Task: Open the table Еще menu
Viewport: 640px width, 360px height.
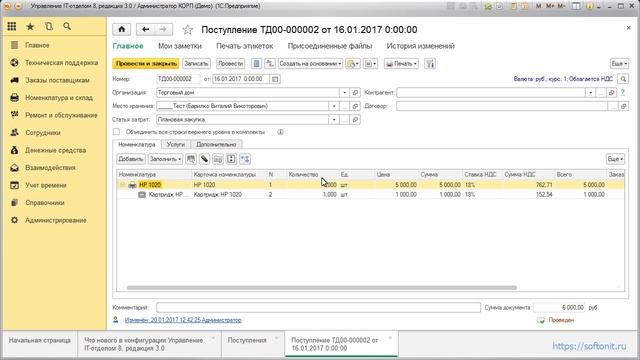Action: coord(615,159)
